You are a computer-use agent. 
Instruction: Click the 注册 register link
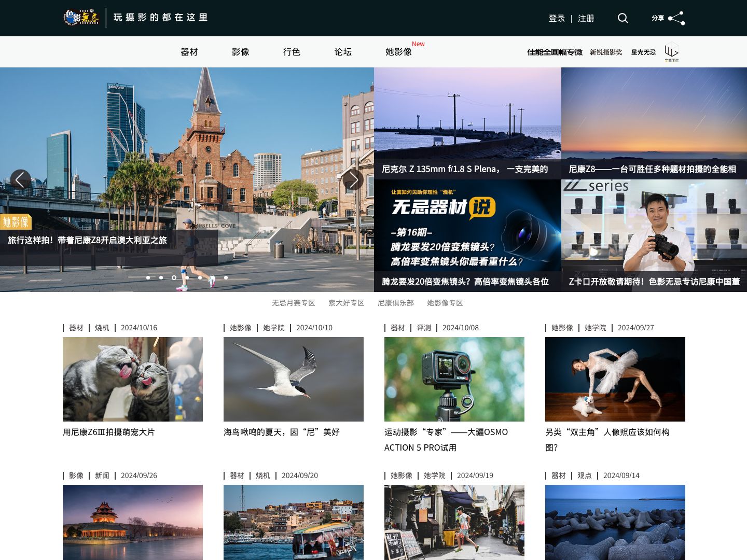586,18
